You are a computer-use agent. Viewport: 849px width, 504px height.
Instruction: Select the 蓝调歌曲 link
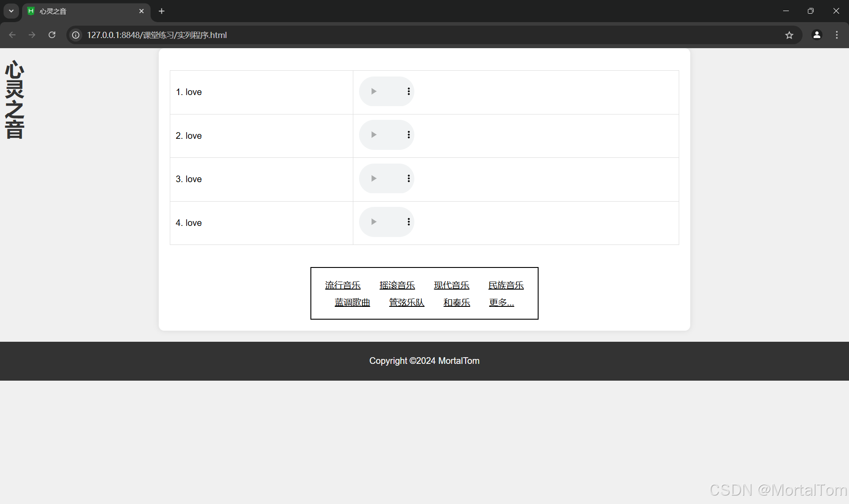[352, 302]
